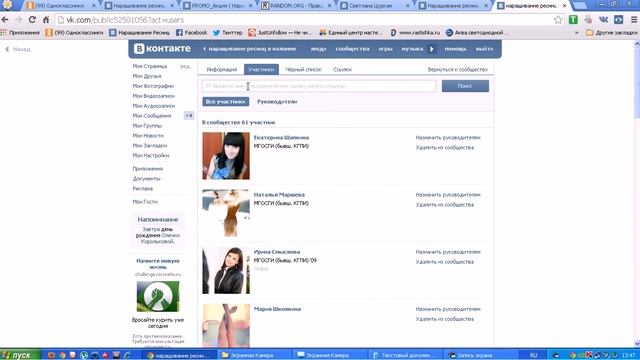This screenshot has height=360, width=640.
Task: Open the Windows Пуск start button
Action: 20,355
